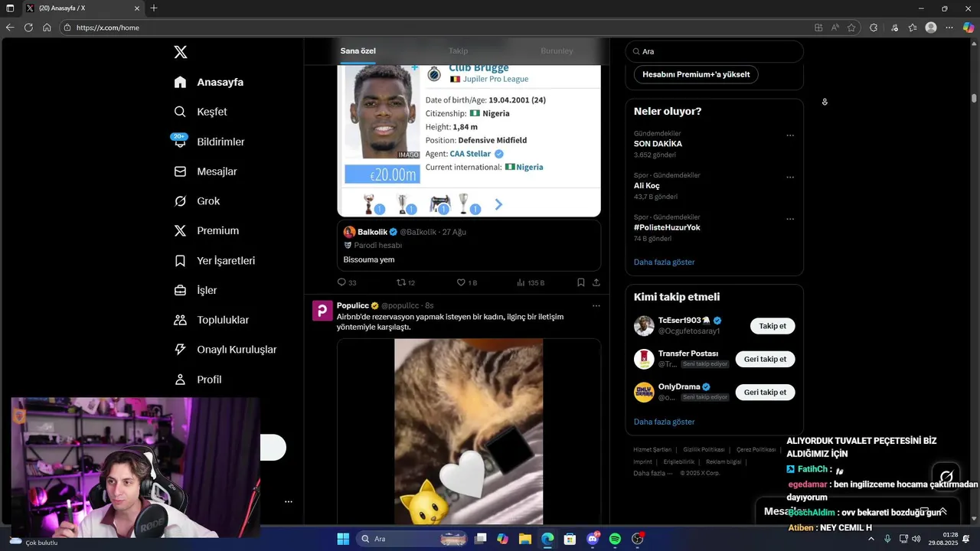Click the Topluluklar people icon
Screen dimensions: 980x551
180,320
